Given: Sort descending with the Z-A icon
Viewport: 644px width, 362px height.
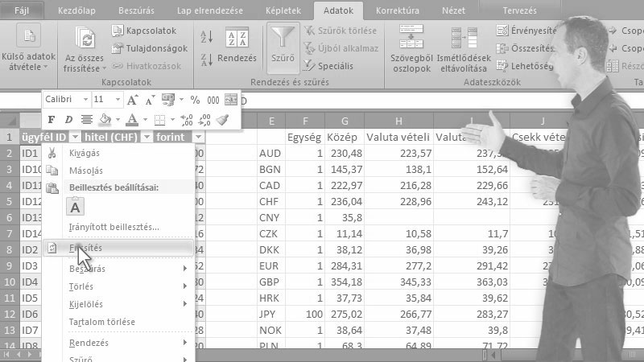Looking at the screenshot, I should (207, 60).
